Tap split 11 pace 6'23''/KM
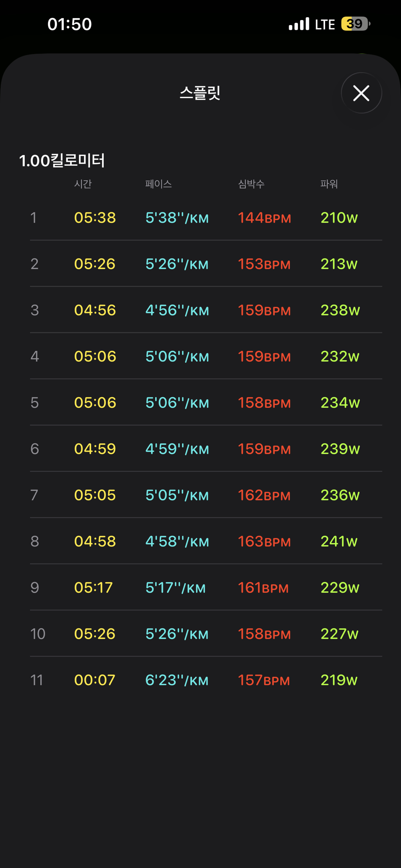 tap(177, 680)
